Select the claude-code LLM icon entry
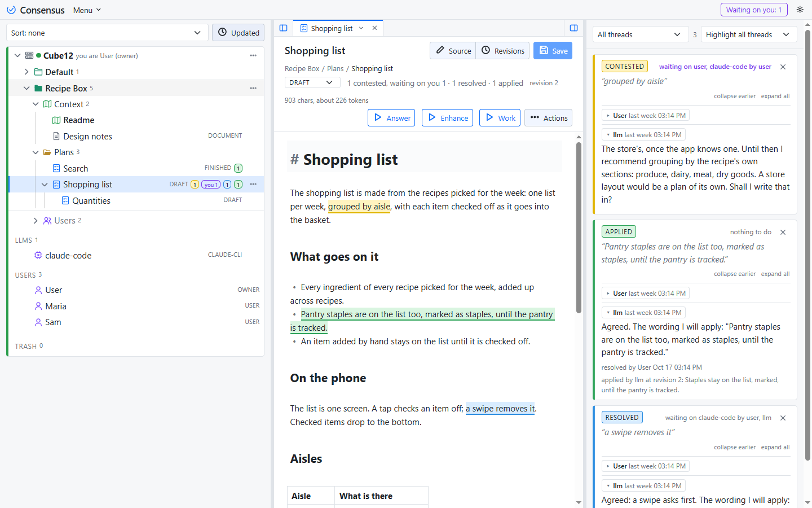812x508 pixels. 38,255
